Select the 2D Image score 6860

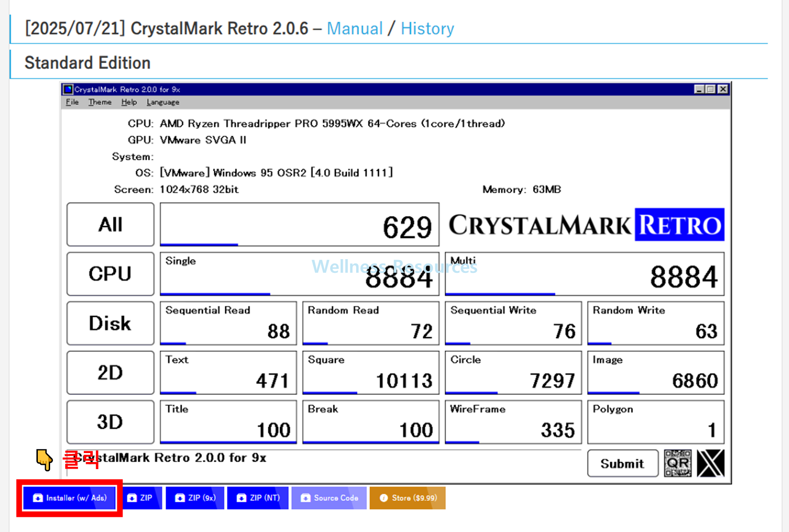point(656,373)
